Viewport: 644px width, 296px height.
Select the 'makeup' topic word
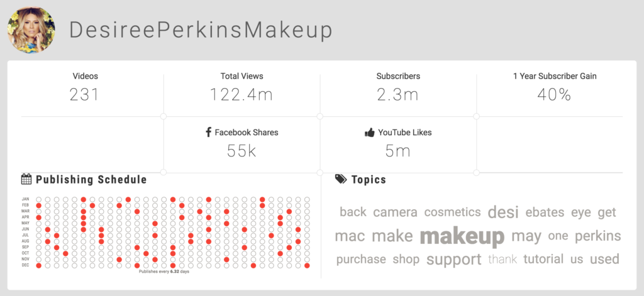462,236
